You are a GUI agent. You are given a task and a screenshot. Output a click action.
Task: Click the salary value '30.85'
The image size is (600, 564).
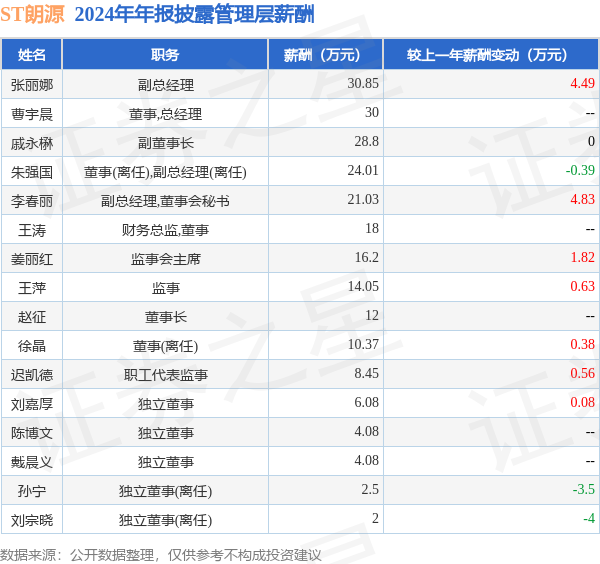tap(363, 83)
